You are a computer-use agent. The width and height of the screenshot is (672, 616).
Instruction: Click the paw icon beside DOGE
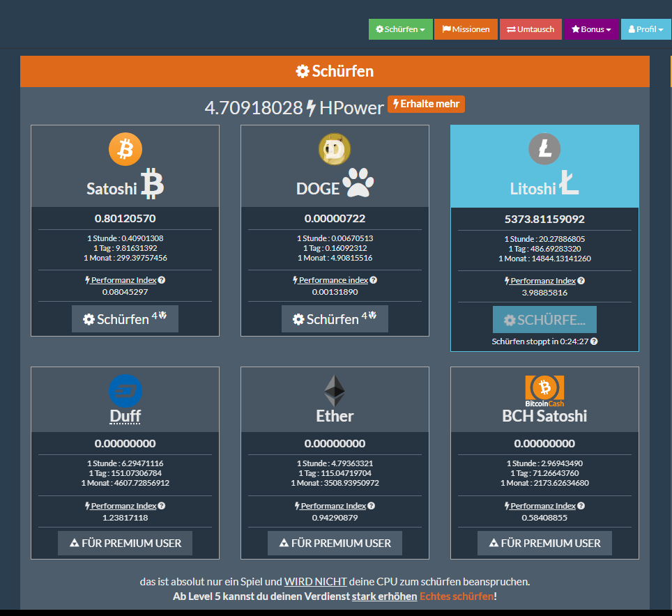tap(358, 183)
